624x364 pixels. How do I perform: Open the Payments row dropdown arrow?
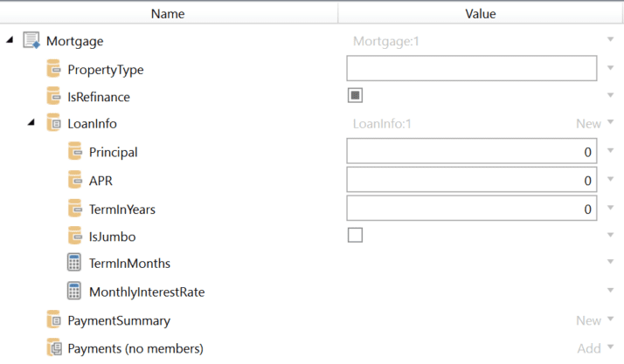click(610, 347)
